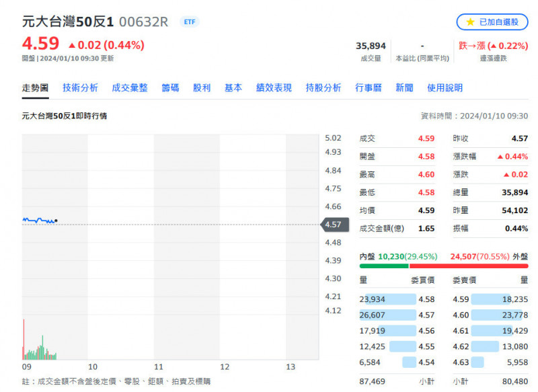The image size is (538, 392).
Task: Click the star icon in watchlist button
Action: tap(470, 22)
